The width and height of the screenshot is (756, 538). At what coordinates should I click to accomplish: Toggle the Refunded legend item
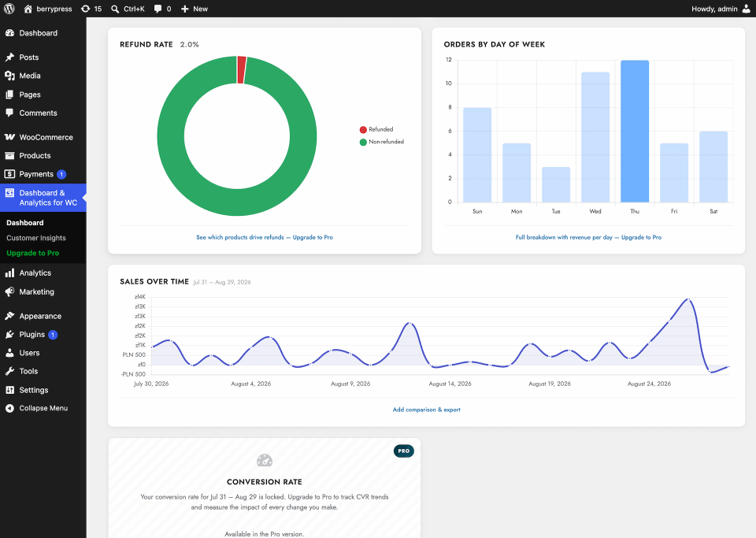tap(376, 129)
